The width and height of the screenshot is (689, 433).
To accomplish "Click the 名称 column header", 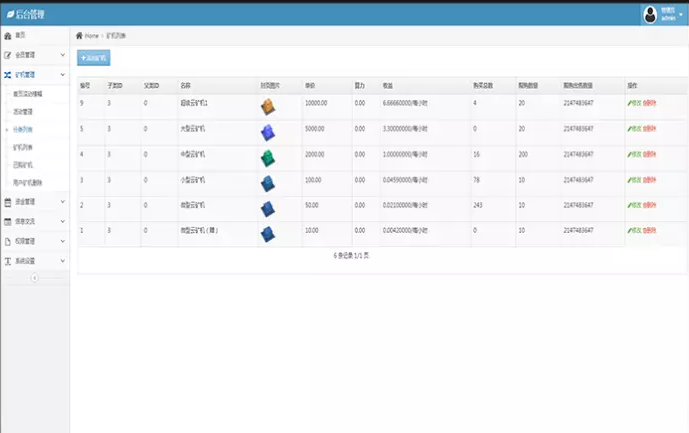I will pyautogui.click(x=185, y=86).
